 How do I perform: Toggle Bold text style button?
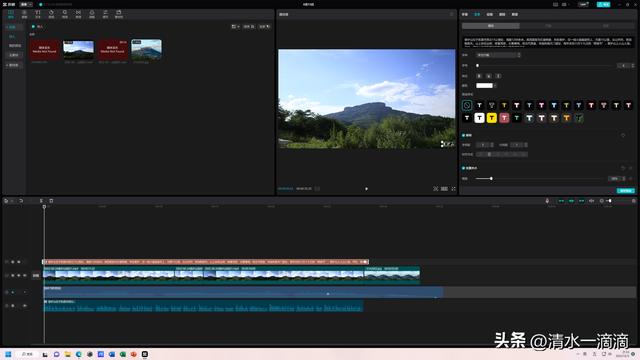click(479, 76)
